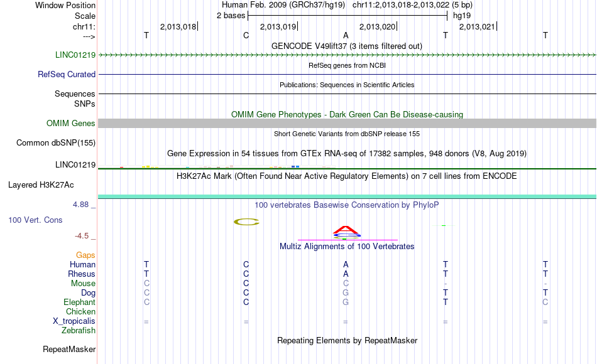Click the OMIM Gene Phenotypes track title
This screenshot has width=597, height=364.
pos(347,114)
